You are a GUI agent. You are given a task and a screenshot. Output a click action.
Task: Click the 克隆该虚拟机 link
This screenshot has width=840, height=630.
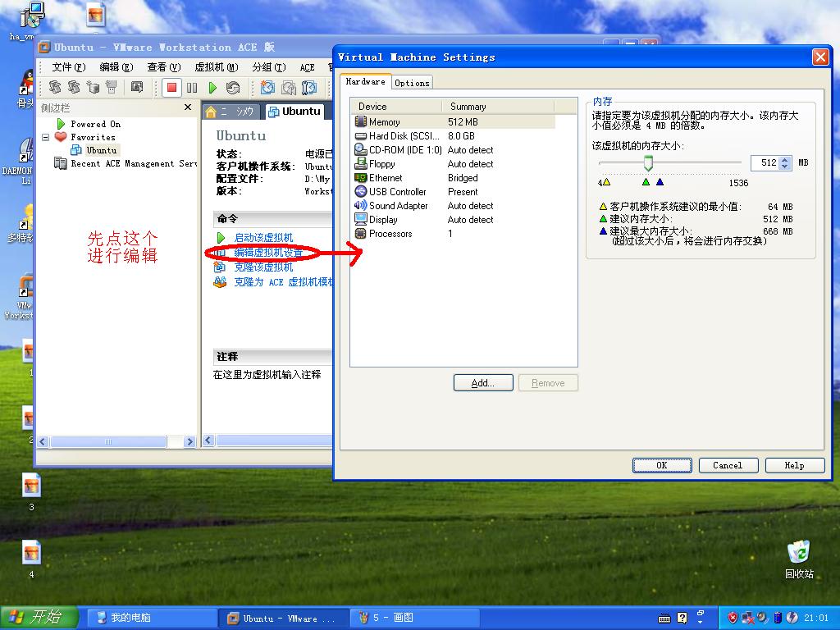(x=263, y=267)
